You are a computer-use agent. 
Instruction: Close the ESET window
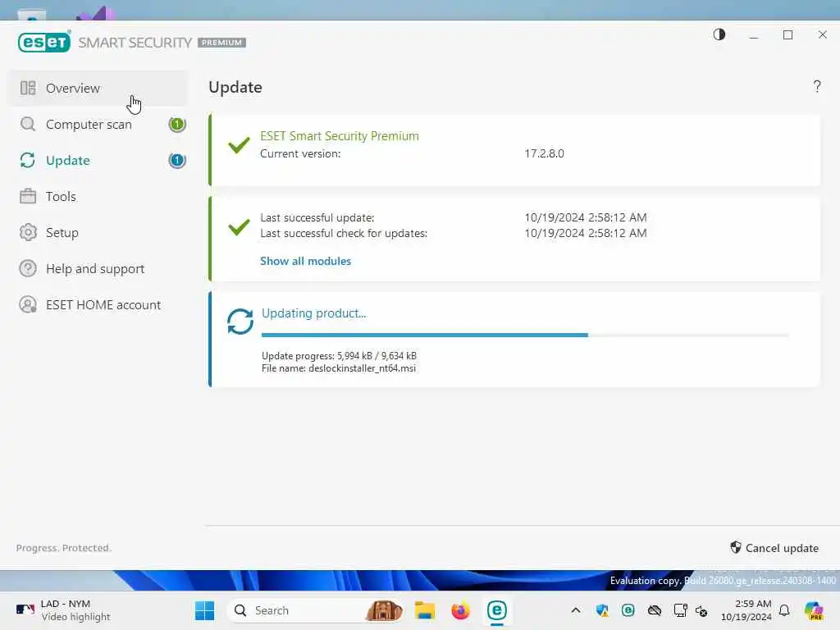(822, 34)
